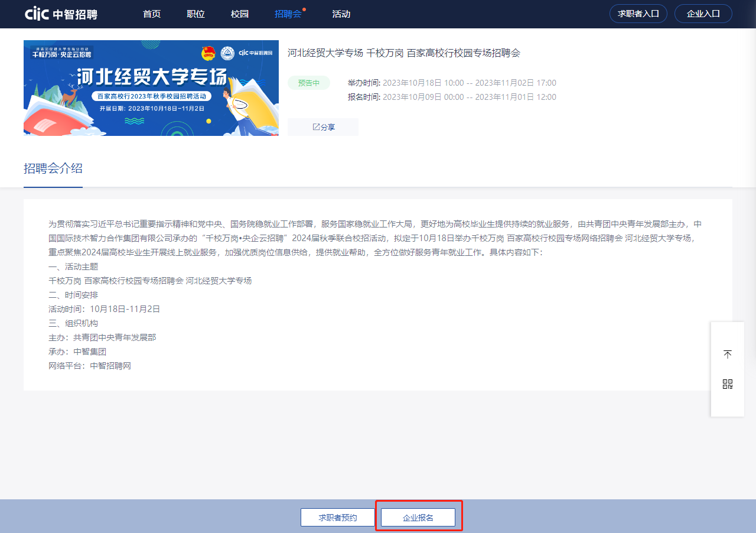Click the fair title 河北经贸大学专场 千校万岗
The width and height of the screenshot is (756, 533).
coord(404,53)
